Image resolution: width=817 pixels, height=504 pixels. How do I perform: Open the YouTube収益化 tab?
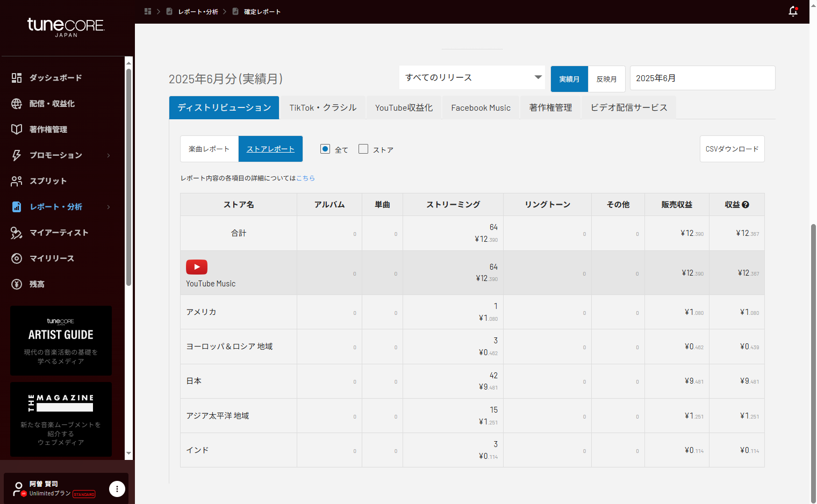(404, 107)
